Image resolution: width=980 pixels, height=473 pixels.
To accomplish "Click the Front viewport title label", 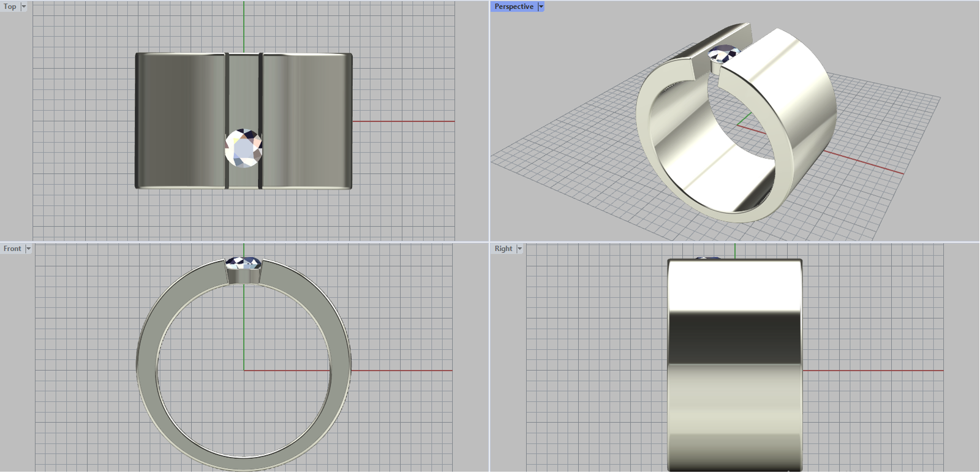I will click(x=12, y=249).
